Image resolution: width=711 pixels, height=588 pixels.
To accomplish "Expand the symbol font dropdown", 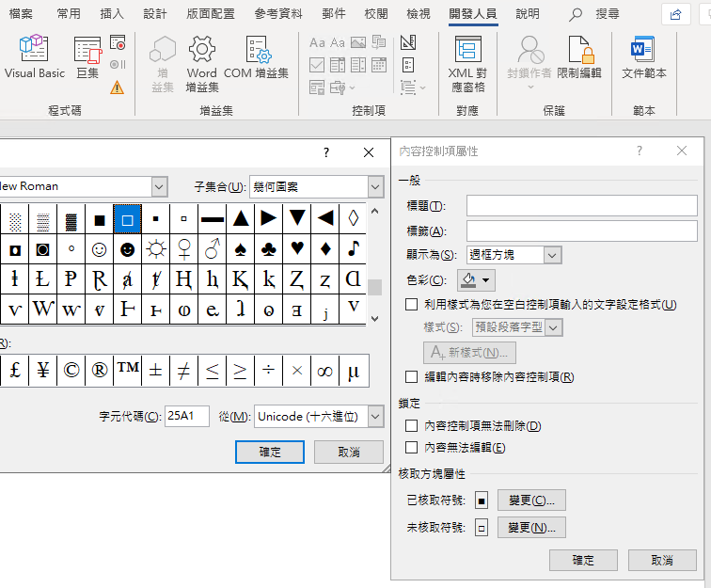I will pyautogui.click(x=159, y=186).
